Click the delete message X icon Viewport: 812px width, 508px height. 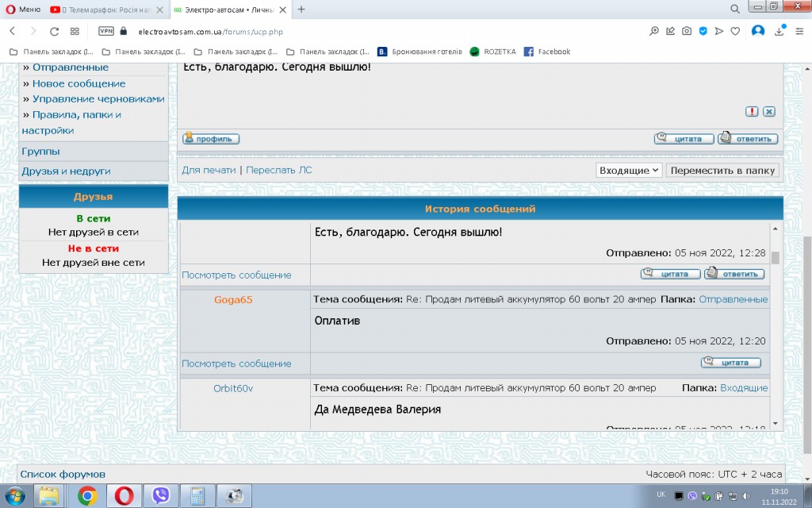pos(768,112)
